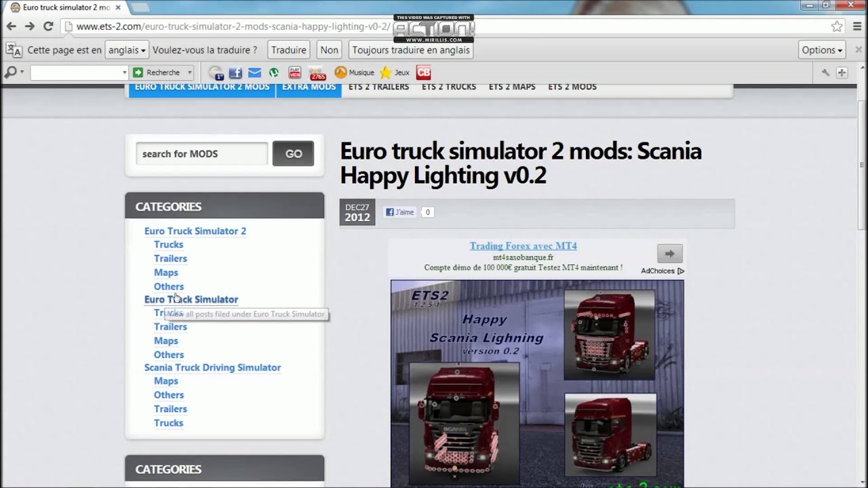
Task: Open the Facebook toolbar icon
Action: coord(235,73)
